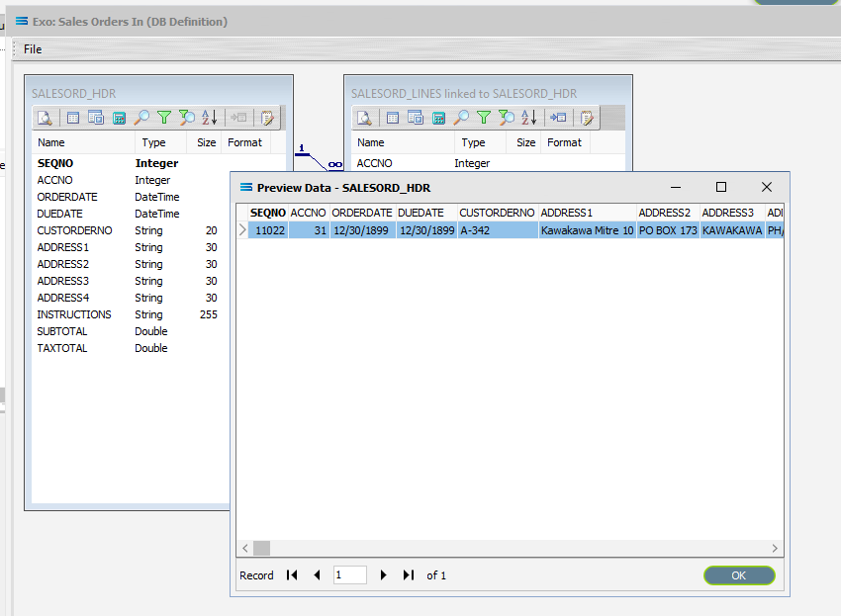Click horizontal scrollbar right arrow in preview grid
This screenshot has width=841, height=616.
775,548
